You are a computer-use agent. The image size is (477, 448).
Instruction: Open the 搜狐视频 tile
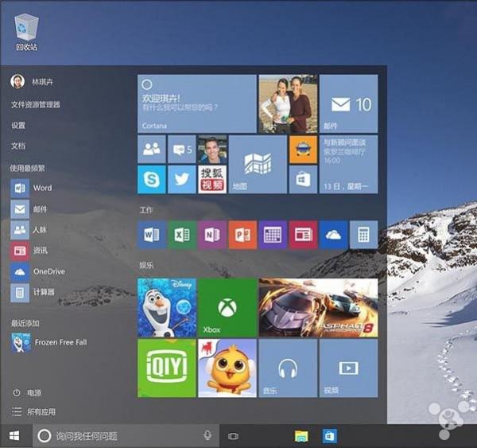coord(212,179)
